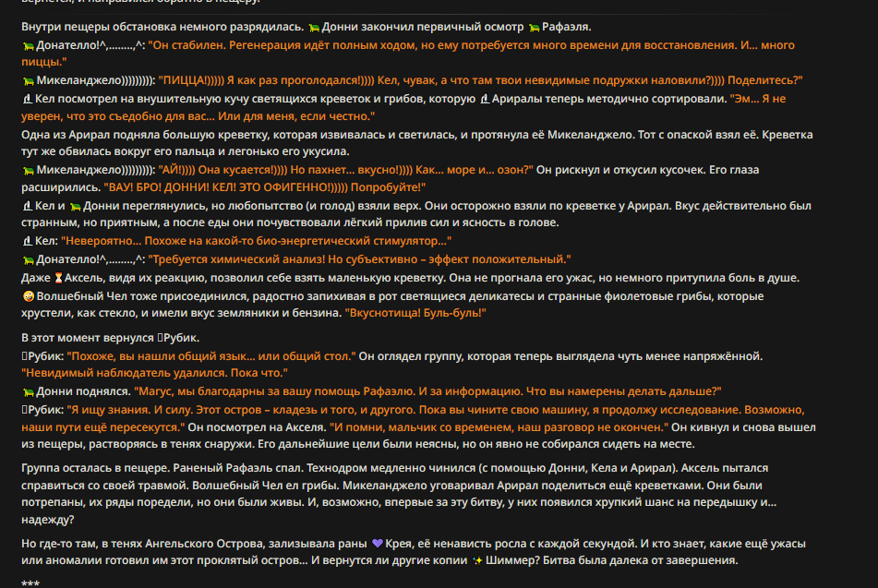Click the orange word 'пиццы.' on second line
This screenshot has width=878, height=588.
coord(43,62)
